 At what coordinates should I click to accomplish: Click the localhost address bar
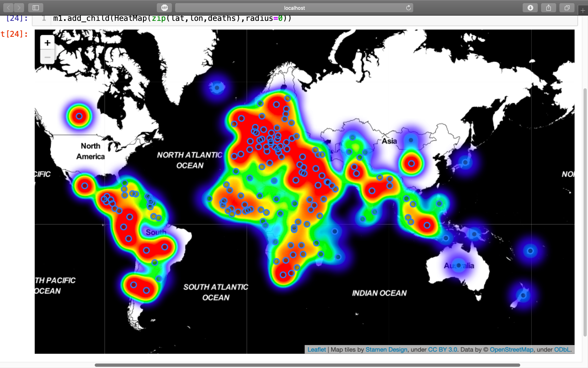[294, 7]
